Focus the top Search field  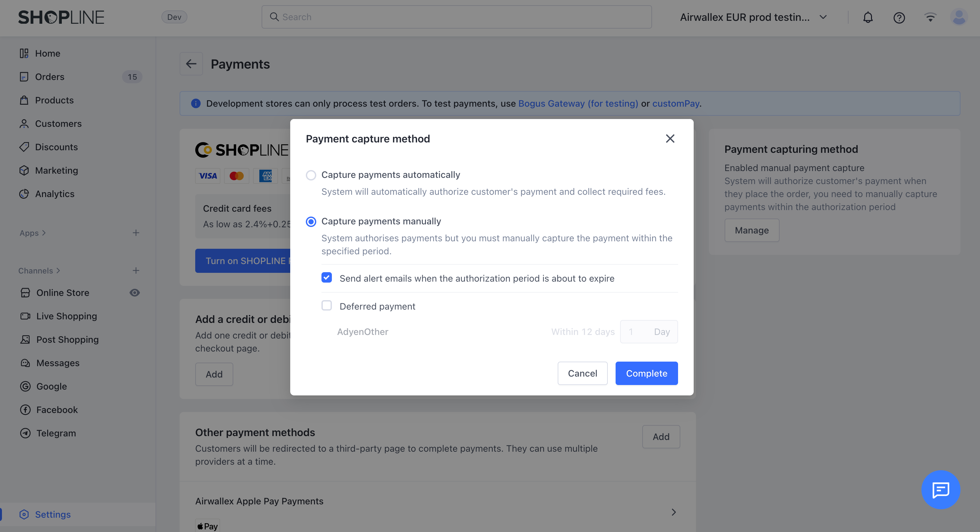(x=456, y=17)
